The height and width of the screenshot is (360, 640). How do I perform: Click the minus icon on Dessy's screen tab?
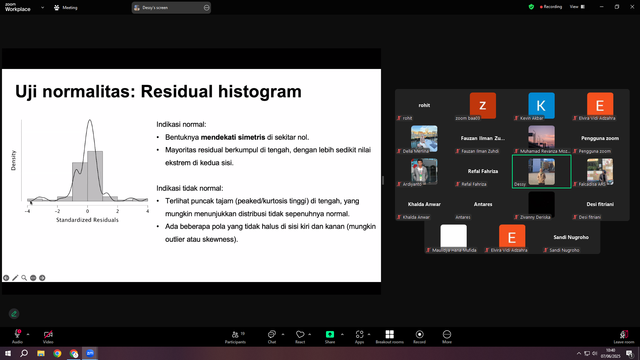pyautogui.click(x=207, y=7)
